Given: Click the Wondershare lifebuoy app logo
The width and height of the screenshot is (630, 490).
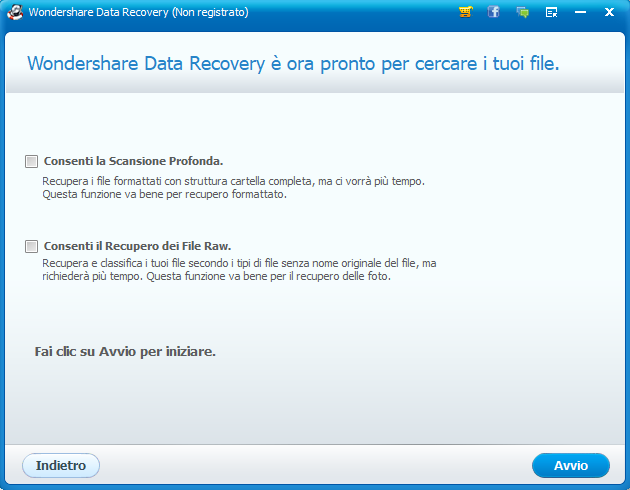Looking at the screenshot, I should click(x=15, y=12).
